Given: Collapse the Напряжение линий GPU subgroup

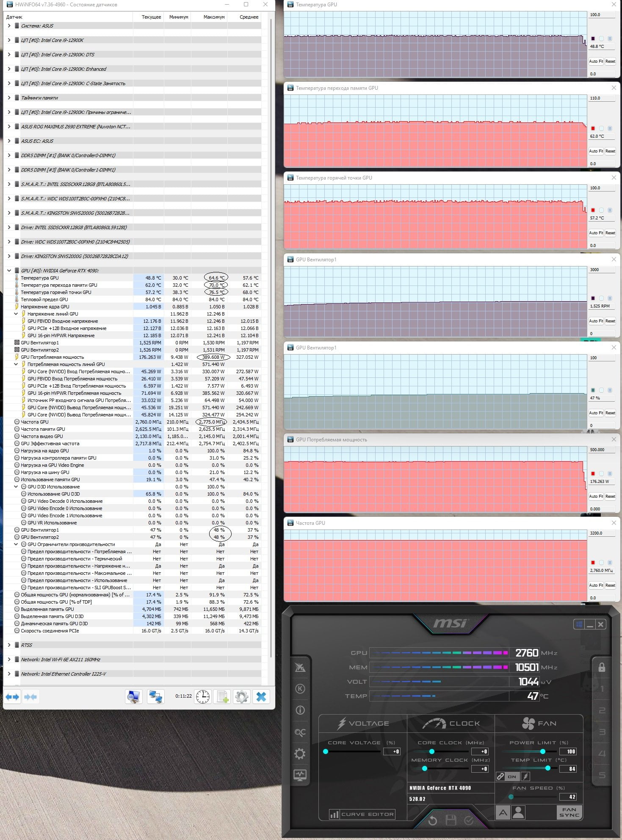Looking at the screenshot, I should click(x=16, y=314).
